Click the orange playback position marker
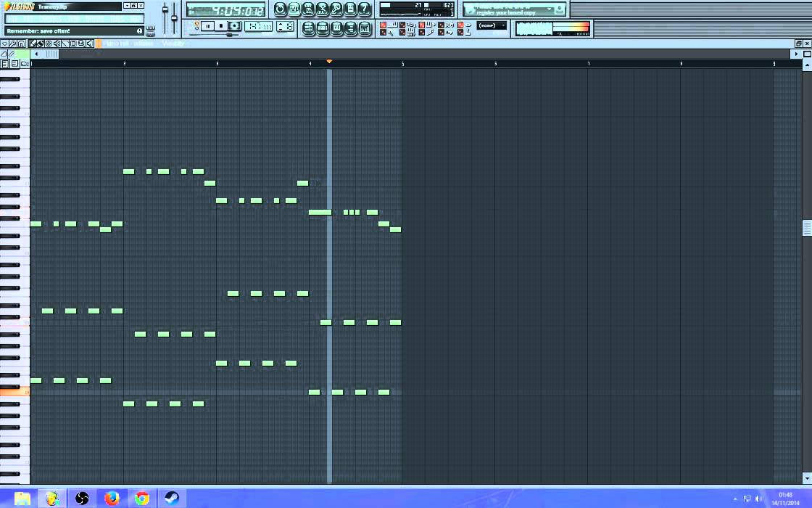The width and height of the screenshot is (812, 508). 329,62
